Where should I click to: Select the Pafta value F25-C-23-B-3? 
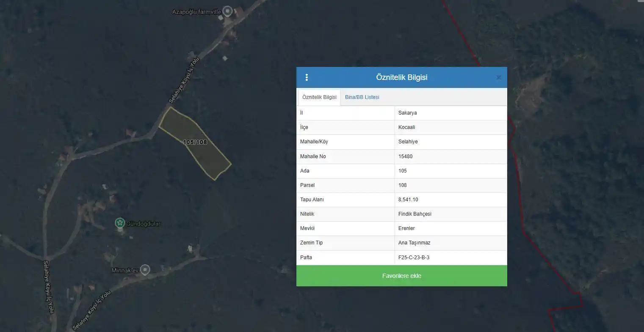[x=414, y=258]
